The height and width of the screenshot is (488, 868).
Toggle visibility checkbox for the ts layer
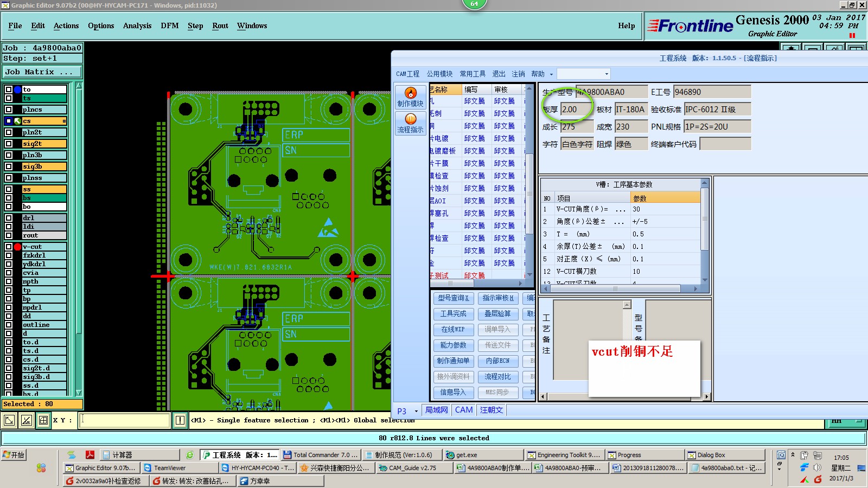coord(9,98)
